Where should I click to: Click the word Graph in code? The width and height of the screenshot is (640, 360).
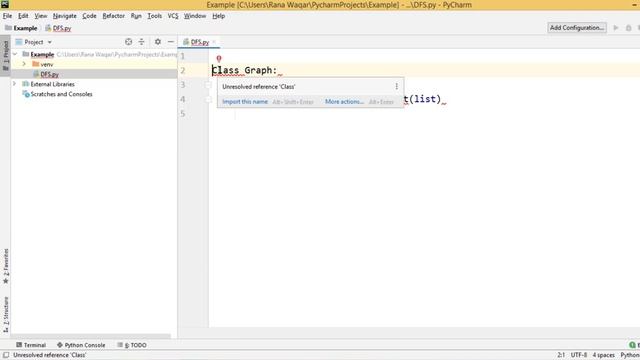tap(258, 70)
